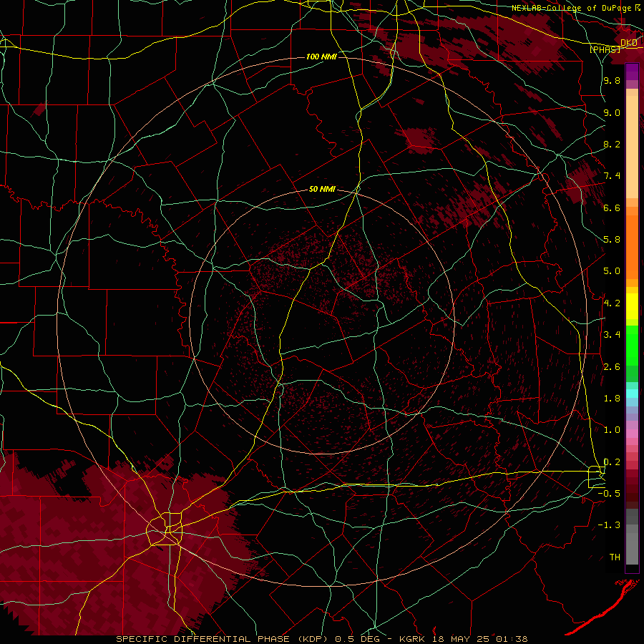
Task: Click the 1.0 value on the color scale
Action: coord(612,430)
